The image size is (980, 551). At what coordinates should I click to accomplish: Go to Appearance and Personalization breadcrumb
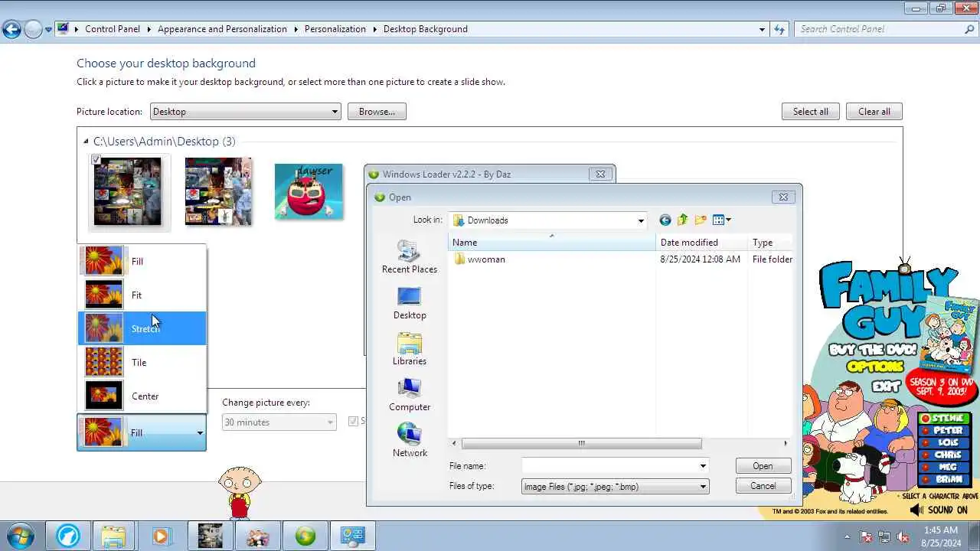[222, 29]
